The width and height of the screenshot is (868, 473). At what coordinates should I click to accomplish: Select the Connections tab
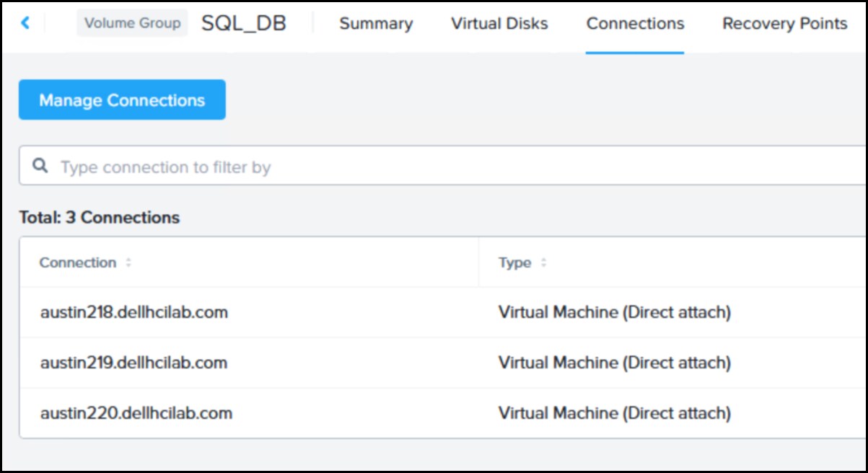pyautogui.click(x=635, y=23)
